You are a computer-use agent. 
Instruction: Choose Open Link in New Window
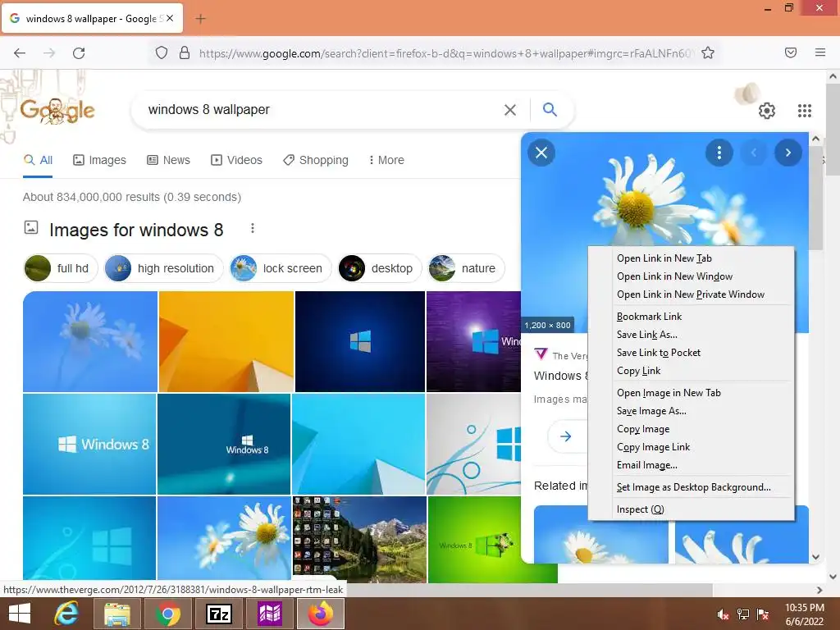pyautogui.click(x=691, y=276)
